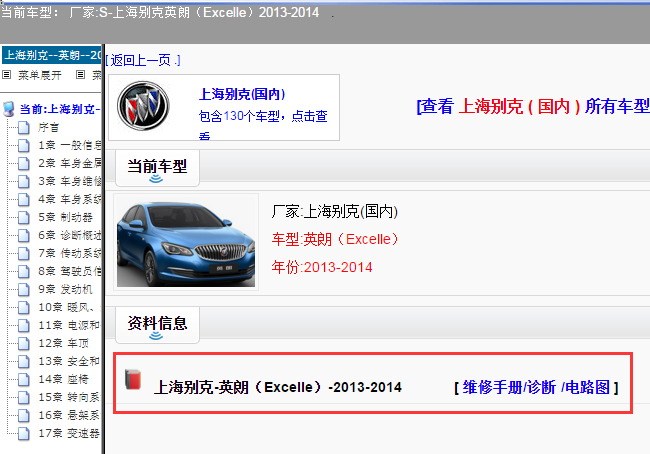The image size is (650, 454).
Task: Click the 年份:2013-2014 text
Action: coord(322,267)
